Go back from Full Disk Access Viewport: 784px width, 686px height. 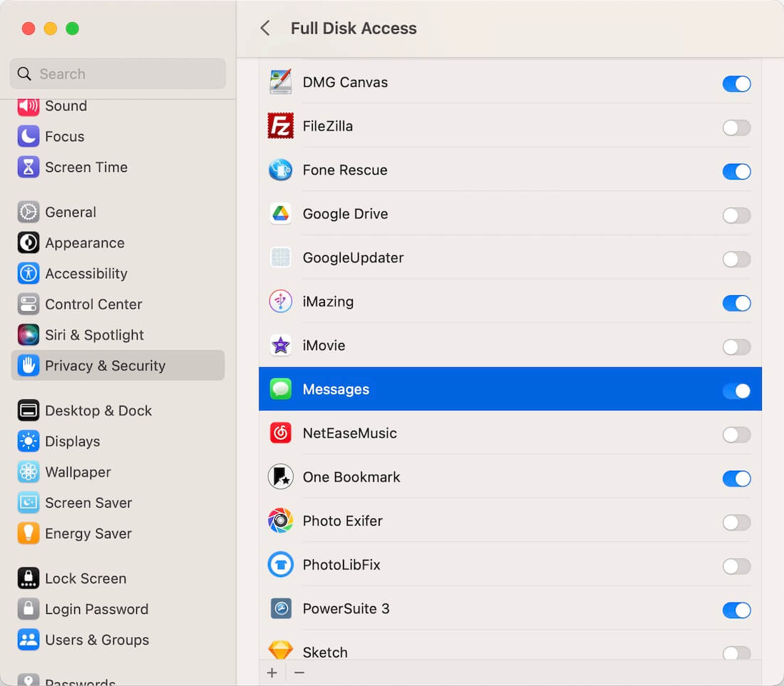point(266,28)
